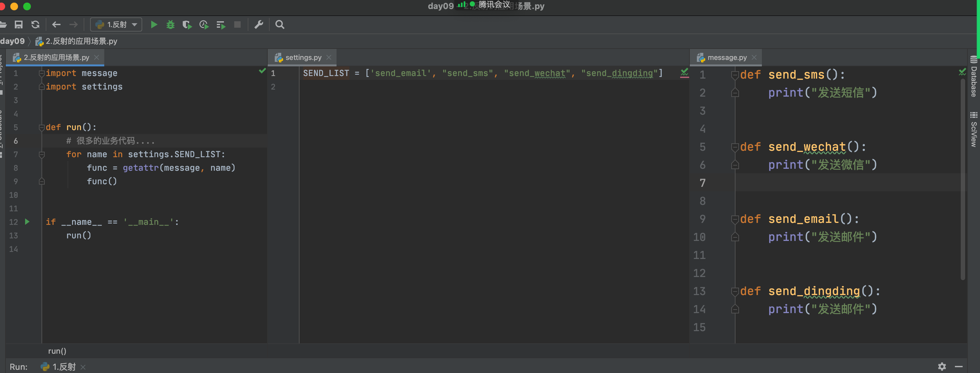Viewport: 980px width, 373px height.
Task: Collapse the send_sms function fold marker
Action: tap(735, 75)
